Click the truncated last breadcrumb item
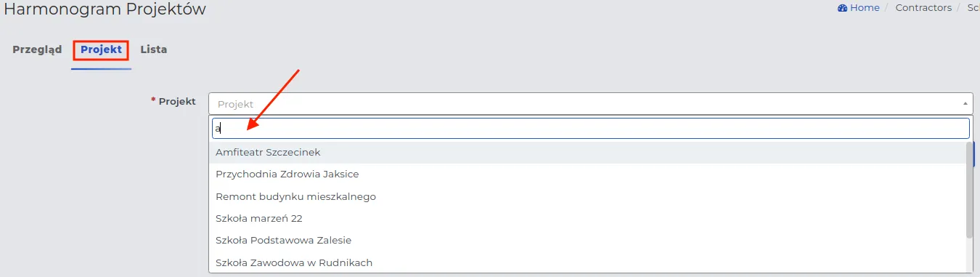The width and height of the screenshot is (980, 277). coord(973,7)
